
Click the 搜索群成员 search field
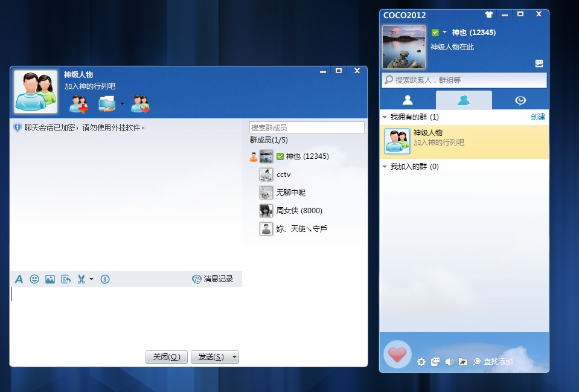(307, 127)
